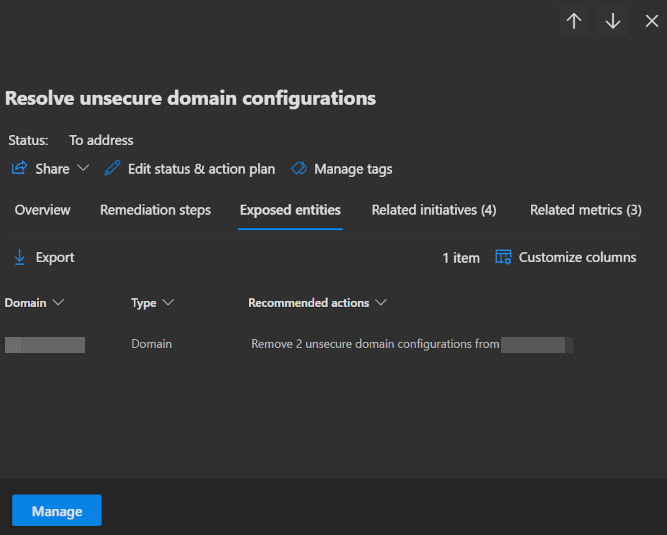Go to Related initiatives (4) tab
The width and height of the screenshot is (667, 535).
[434, 210]
